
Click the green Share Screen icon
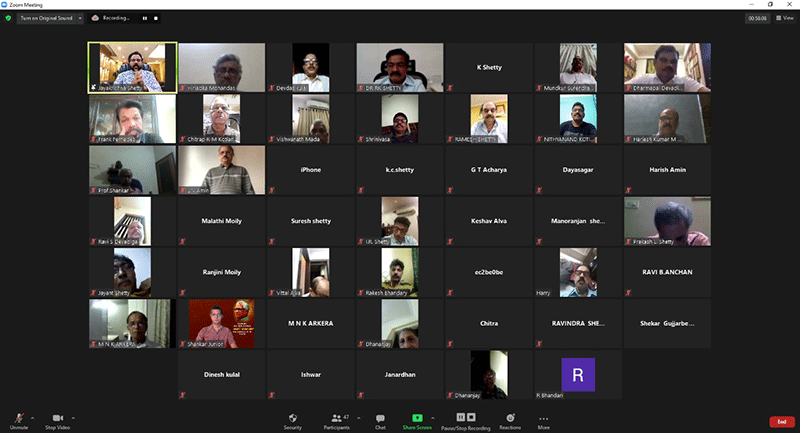pos(419,418)
